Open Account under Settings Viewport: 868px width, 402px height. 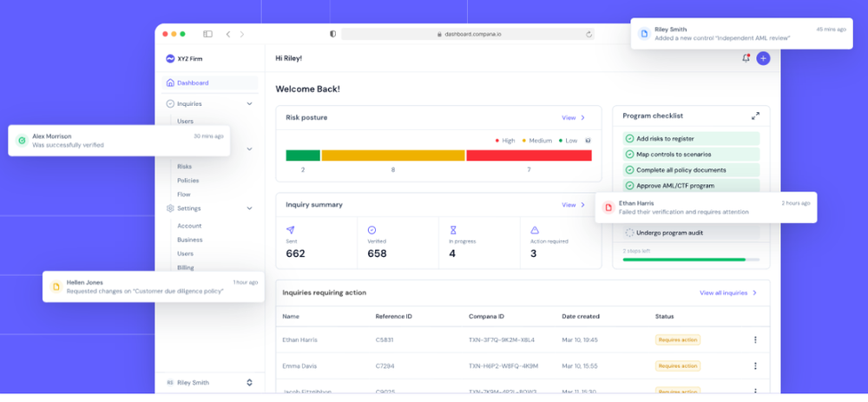click(189, 226)
